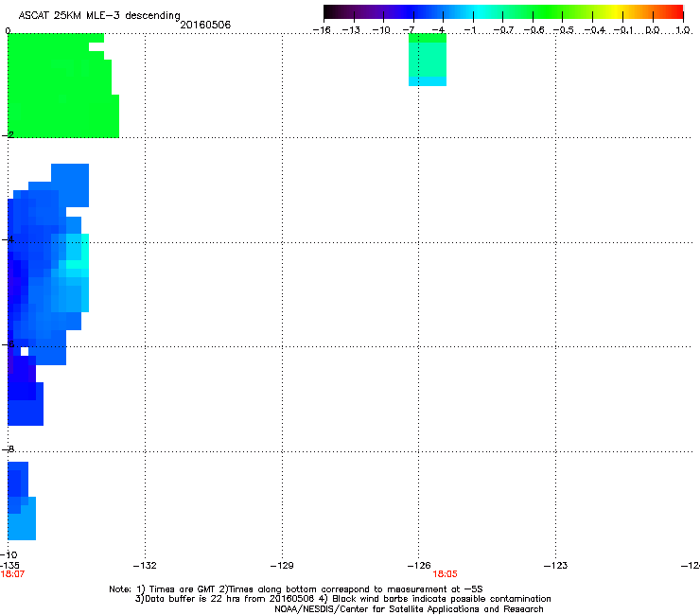Click the -8 latitude axis label
Image resolution: width=700 pixels, height=615 pixels.
click(8, 448)
